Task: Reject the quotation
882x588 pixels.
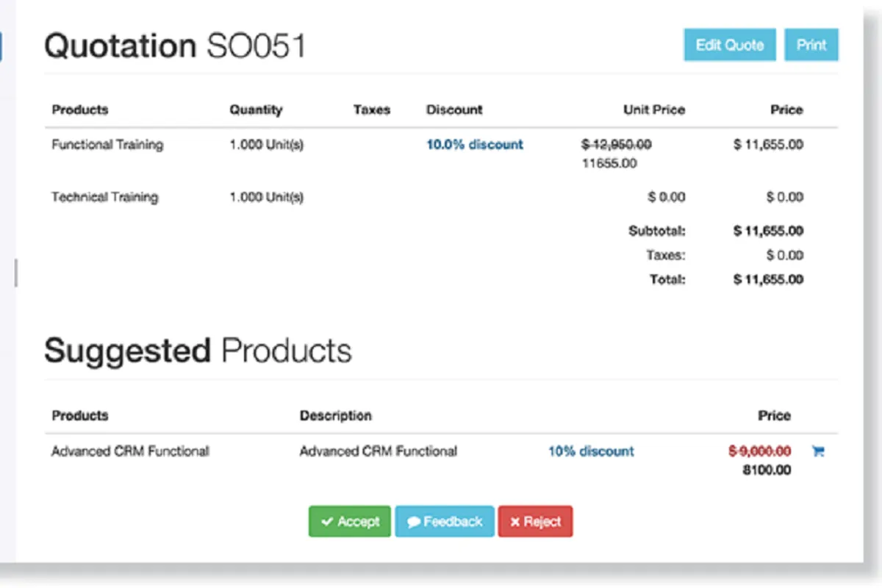Action: (535, 522)
